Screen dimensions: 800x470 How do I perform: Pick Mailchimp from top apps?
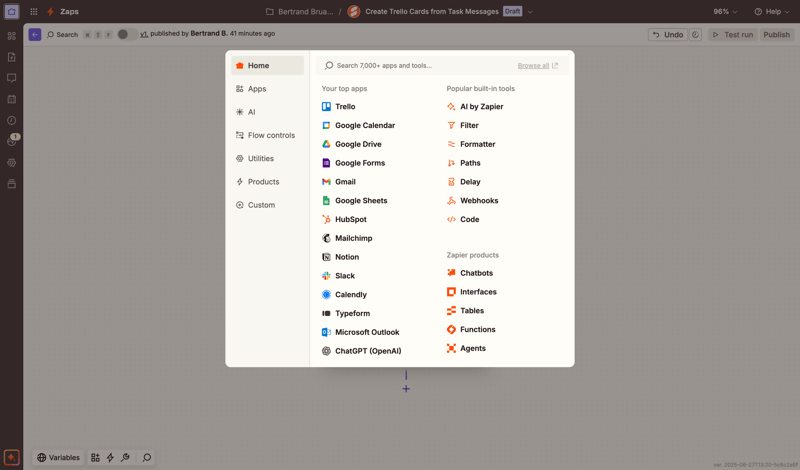(x=347, y=238)
